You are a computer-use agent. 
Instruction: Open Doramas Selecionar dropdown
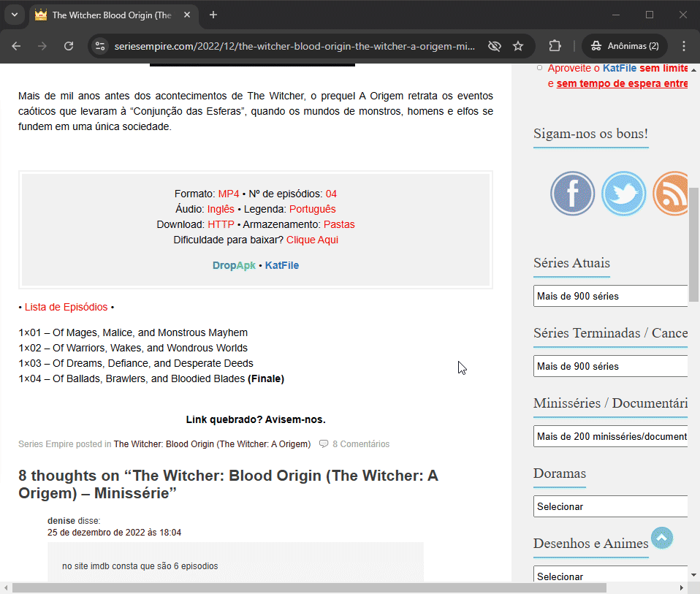point(610,506)
